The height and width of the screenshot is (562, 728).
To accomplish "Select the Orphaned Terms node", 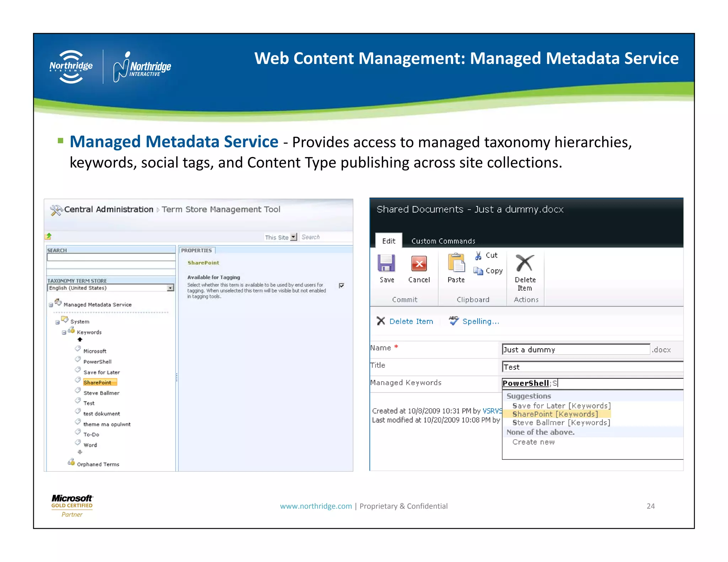I will [x=98, y=464].
